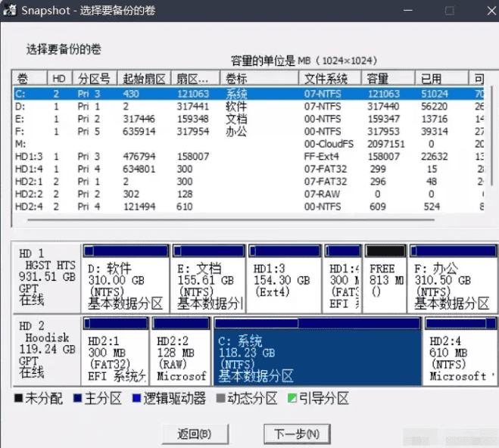Select E: 文档 155.61 GB partition block
Image resolution: width=499 pixels, height=448 pixels.
pyautogui.click(x=208, y=278)
